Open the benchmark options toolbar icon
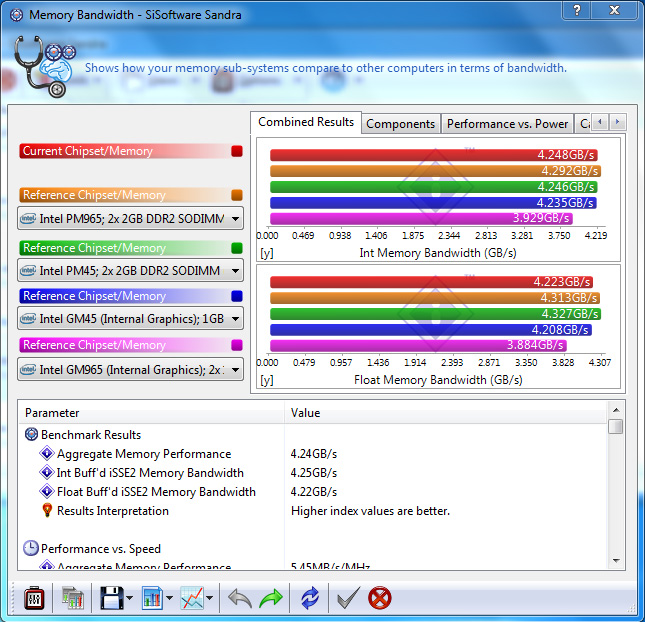645x622 pixels. (35, 599)
